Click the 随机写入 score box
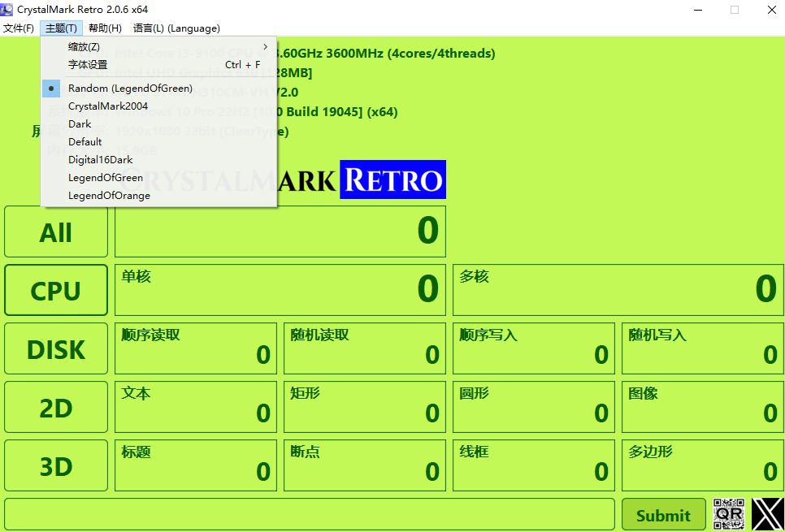The image size is (785, 532). click(703, 348)
